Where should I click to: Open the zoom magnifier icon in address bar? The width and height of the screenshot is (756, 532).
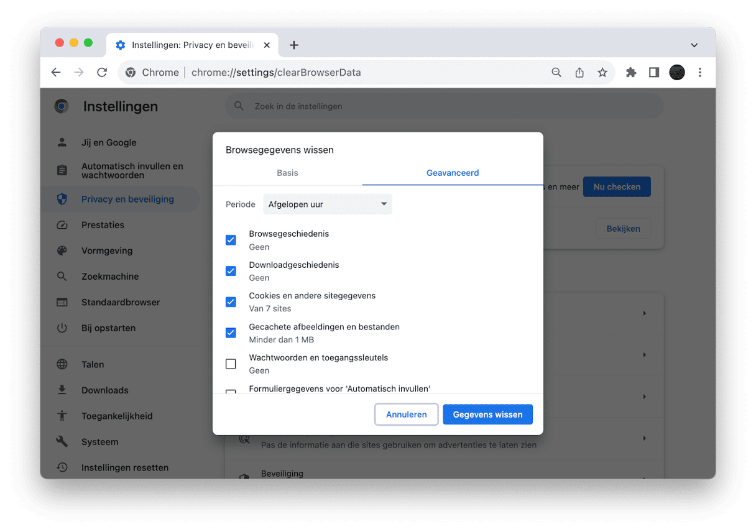coord(556,73)
